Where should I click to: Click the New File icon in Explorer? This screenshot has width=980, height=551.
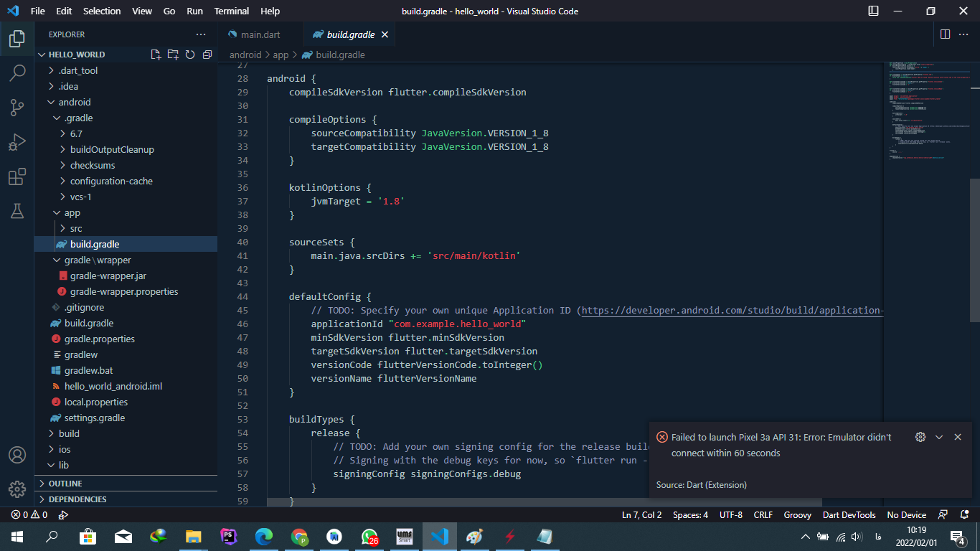click(156, 55)
